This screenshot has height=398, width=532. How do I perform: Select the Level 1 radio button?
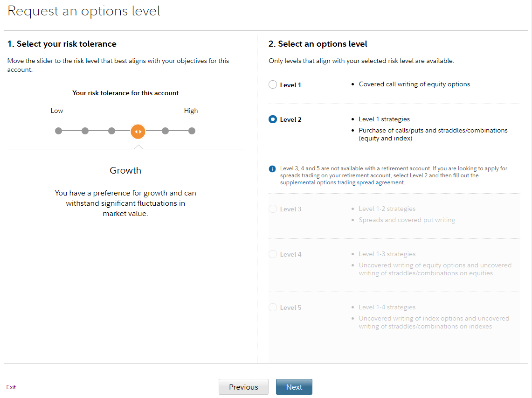(273, 85)
